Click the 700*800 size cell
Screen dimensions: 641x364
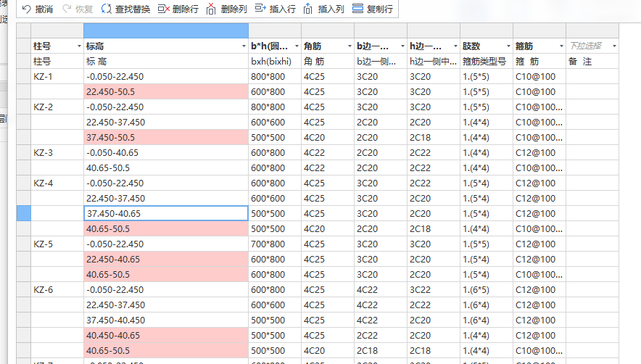tap(275, 244)
